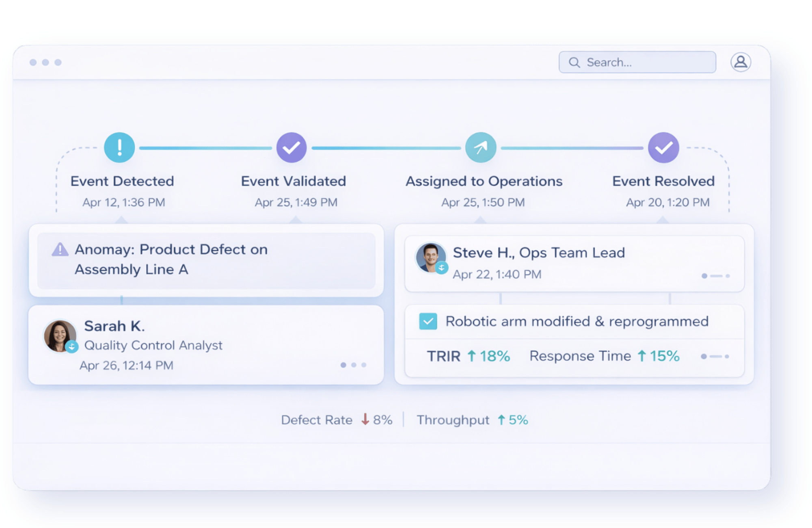
Task: Switch to the Assigned to Operations stage
Action: pos(484,181)
